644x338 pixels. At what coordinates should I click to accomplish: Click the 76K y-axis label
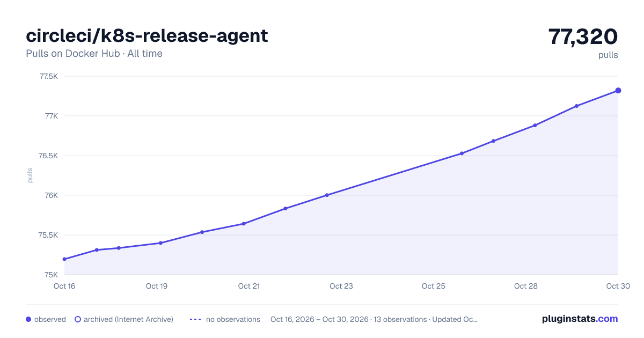(51, 195)
